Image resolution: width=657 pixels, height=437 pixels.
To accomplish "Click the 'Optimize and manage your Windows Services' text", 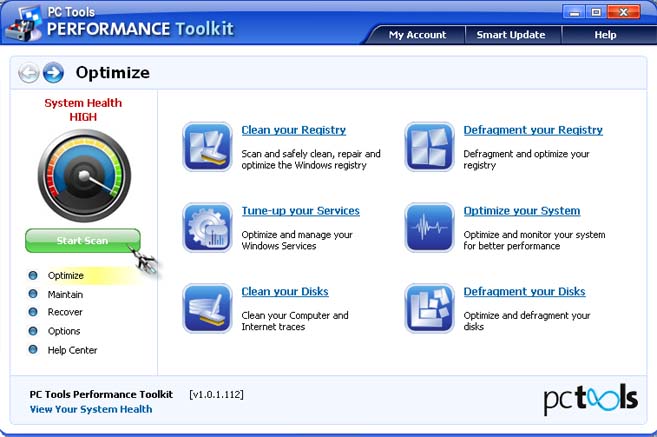I will coord(297,240).
